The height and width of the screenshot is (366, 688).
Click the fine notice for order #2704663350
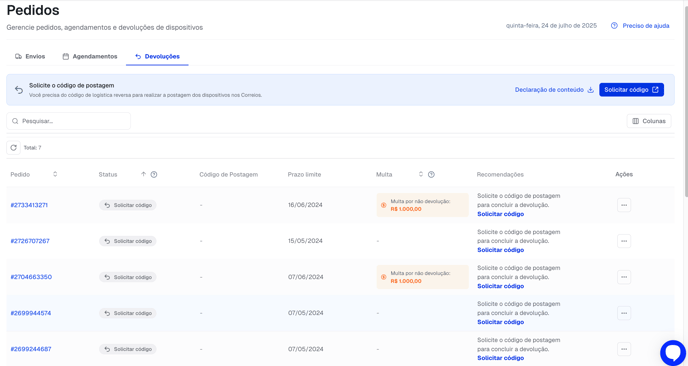point(423,277)
